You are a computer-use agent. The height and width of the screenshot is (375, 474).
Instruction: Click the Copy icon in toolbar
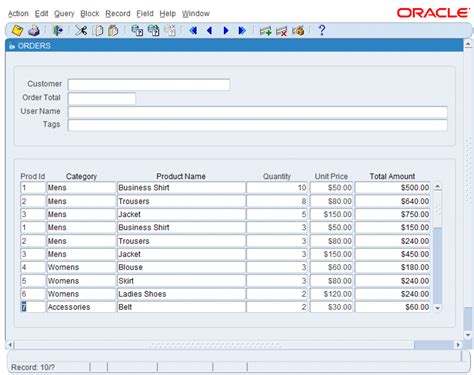coord(98,31)
